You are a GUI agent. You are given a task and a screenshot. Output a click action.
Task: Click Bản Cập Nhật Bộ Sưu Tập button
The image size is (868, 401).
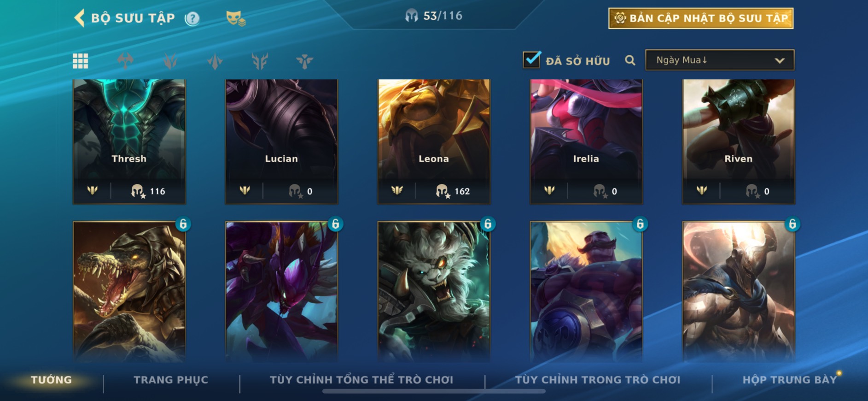[x=701, y=18]
